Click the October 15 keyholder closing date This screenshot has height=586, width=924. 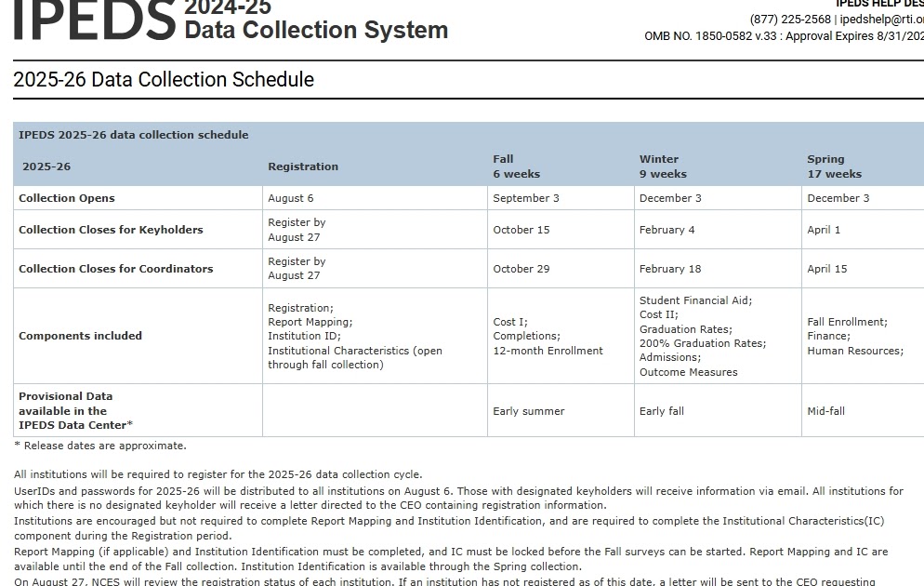pyautogui.click(x=521, y=230)
